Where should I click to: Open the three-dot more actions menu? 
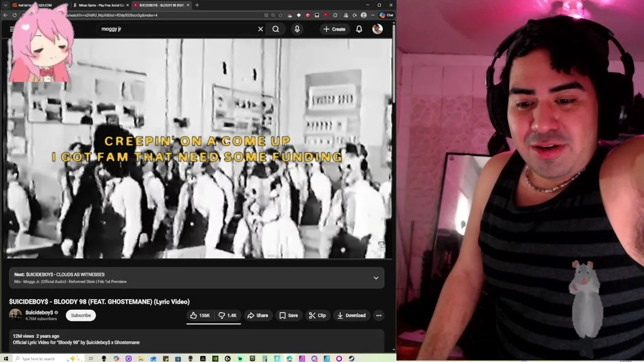click(379, 315)
